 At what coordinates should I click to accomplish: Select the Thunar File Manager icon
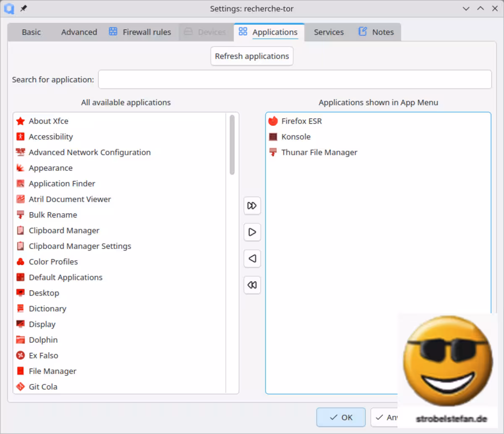[x=273, y=152]
